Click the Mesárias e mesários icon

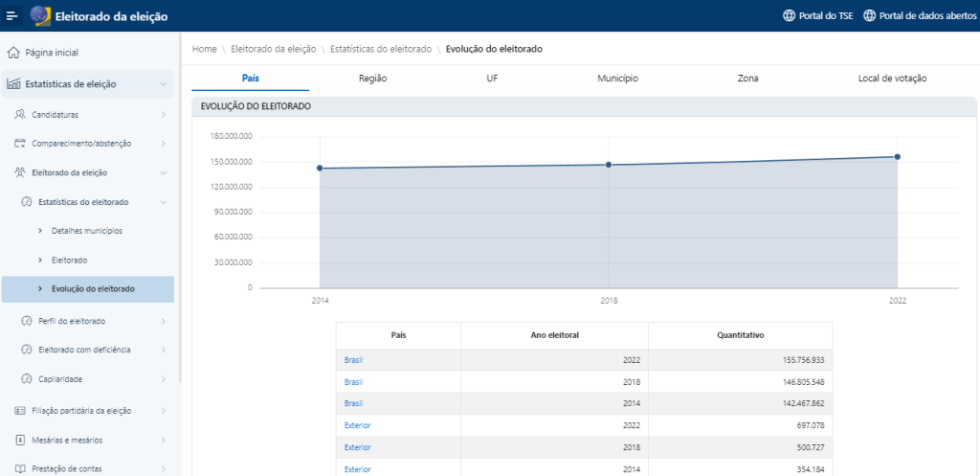20,440
